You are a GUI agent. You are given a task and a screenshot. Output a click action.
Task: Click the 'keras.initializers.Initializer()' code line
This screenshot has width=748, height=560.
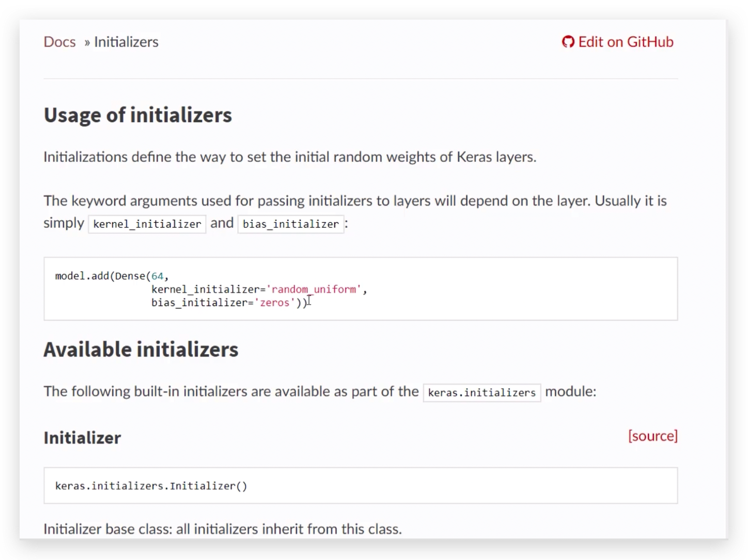(151, 486)
